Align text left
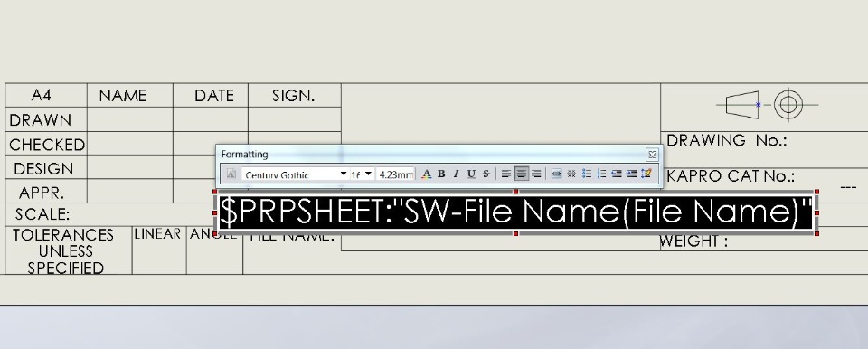The height and width of the screenshot is (349, 868). click(x=506, y=174)
